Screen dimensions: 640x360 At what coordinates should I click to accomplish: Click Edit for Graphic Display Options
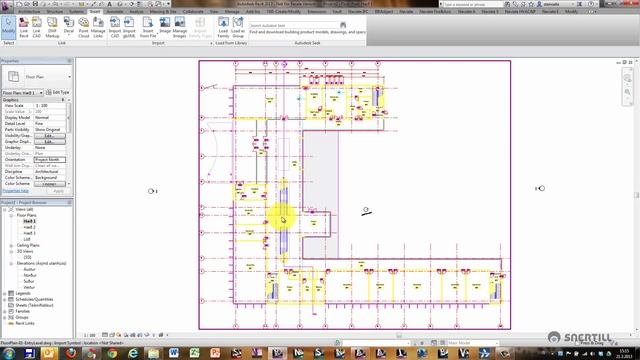coord(49,142)
